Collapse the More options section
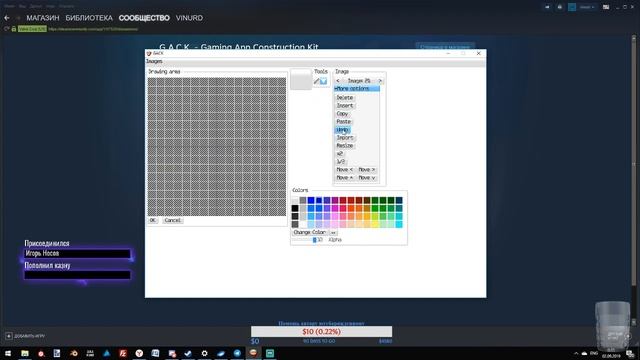 [357, 89]
